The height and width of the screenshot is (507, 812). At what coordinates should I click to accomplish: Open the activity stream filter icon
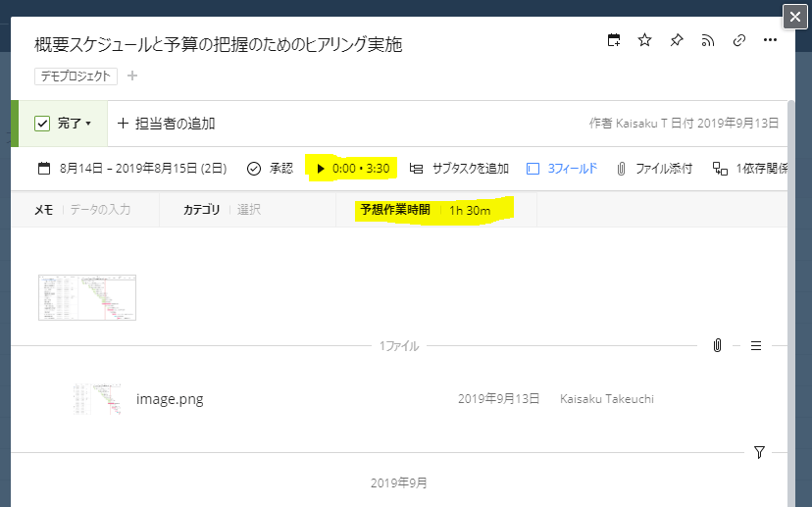click(759, 452)
